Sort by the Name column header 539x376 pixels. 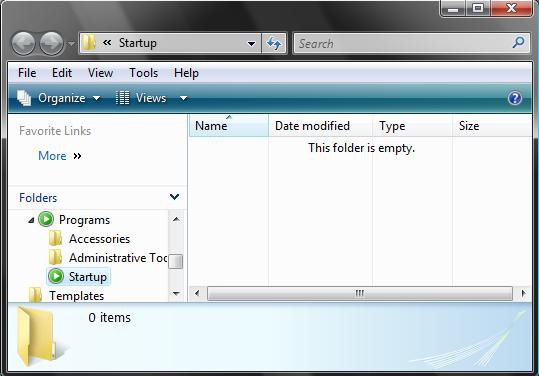[x=229, y=126]
